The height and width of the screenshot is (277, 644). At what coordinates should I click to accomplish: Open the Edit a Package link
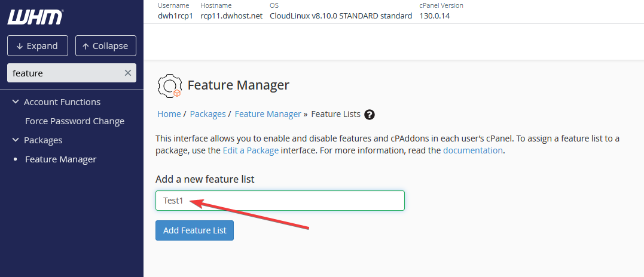tap(251, 150)
